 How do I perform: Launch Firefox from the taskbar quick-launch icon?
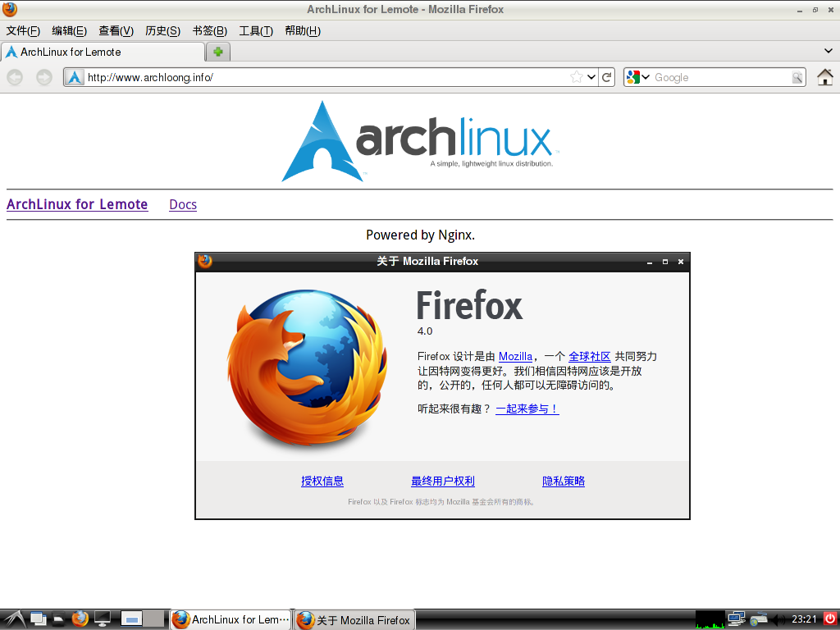coord(80,619)
